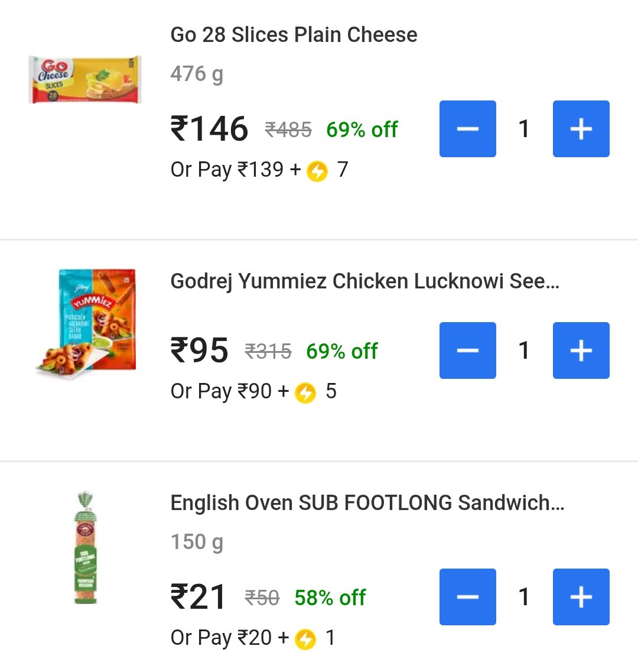This screenshot has height=672, width=638.
Task: Open English Oven SUB FOOTLONG Sandwich title
Action: click(367, 503)
